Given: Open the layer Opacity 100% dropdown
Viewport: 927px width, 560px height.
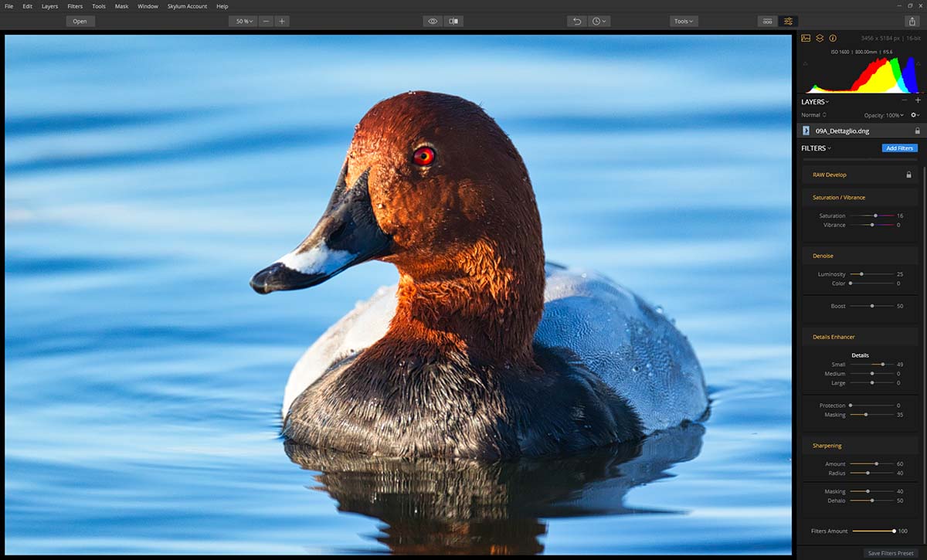Looking at the screenshot, I should click(884, 115).
